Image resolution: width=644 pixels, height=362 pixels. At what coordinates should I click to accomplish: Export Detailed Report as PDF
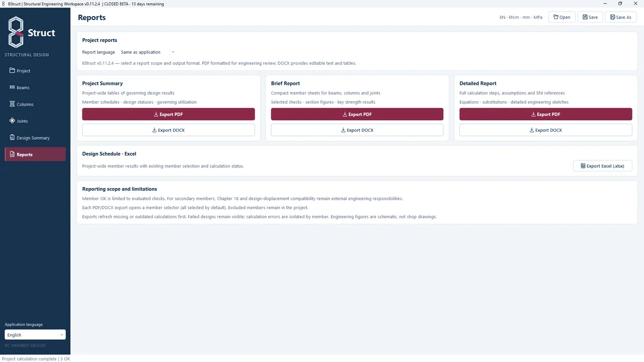546,114
